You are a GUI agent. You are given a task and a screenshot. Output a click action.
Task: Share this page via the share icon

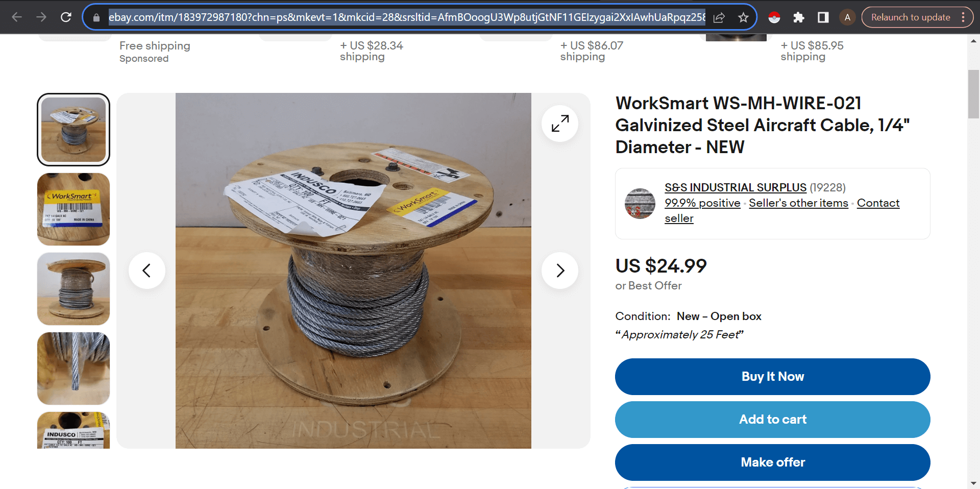[x=719, y=17]
